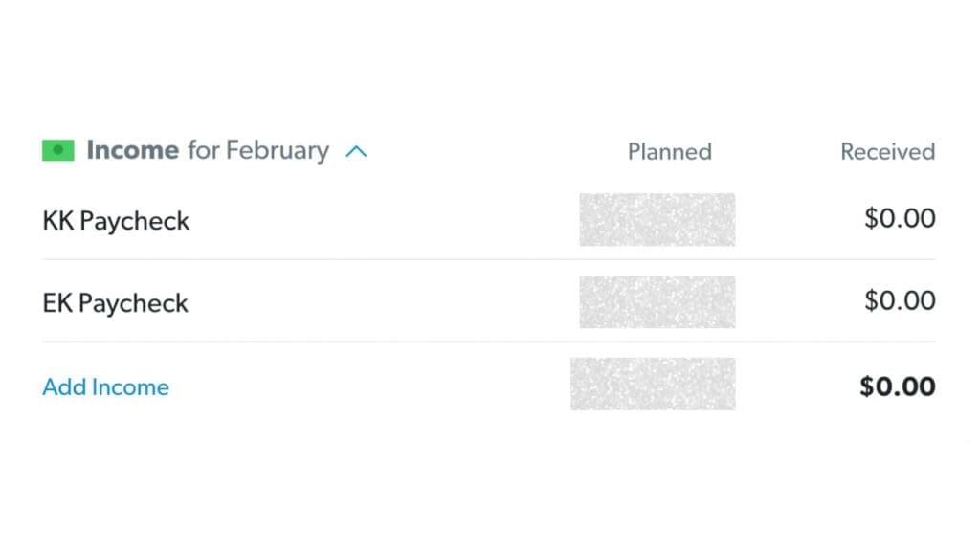The width and height of the screenshot is (980, 551).
Task: Click the green cash icon beside Income
Action: tap(58, 150)
